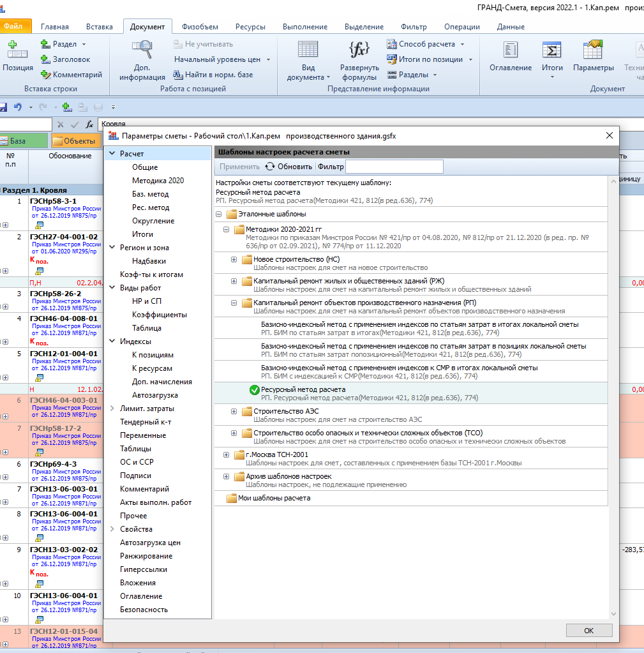Collapse Расчет section in sidebar
The image size is (644, 653).
[112, 154]
